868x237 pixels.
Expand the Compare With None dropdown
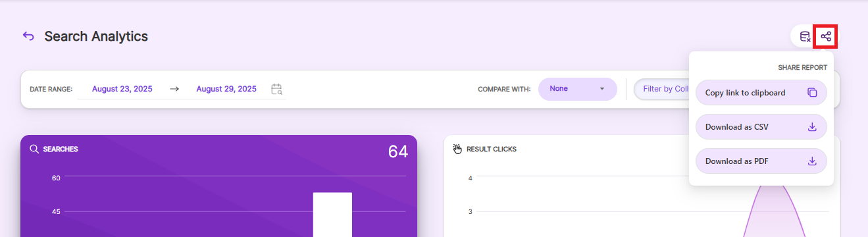coord(577,89)
